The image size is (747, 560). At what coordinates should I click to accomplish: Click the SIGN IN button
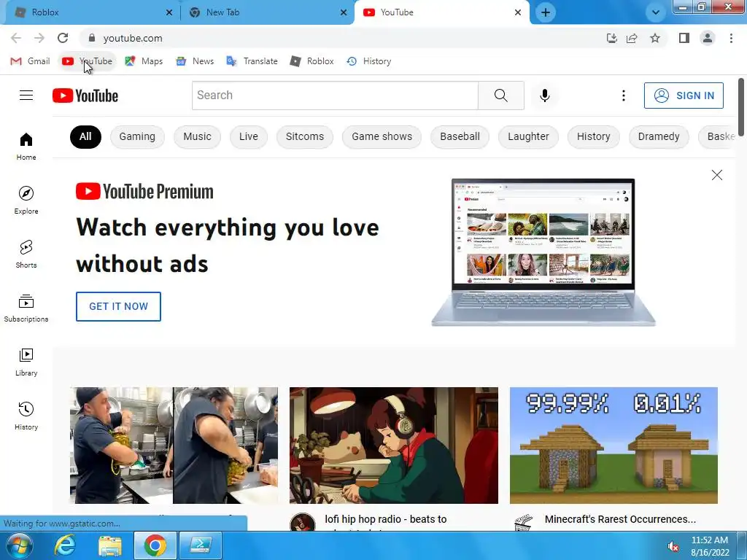pos(684,96)
